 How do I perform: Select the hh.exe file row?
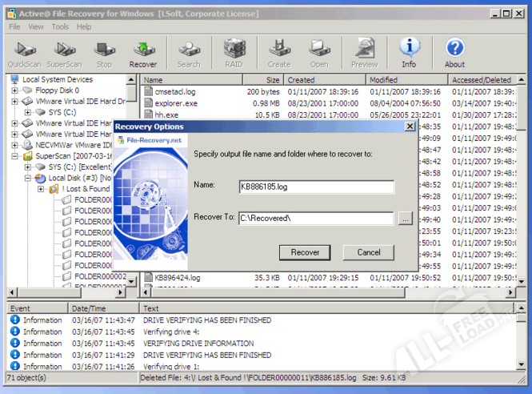(329, 115)
